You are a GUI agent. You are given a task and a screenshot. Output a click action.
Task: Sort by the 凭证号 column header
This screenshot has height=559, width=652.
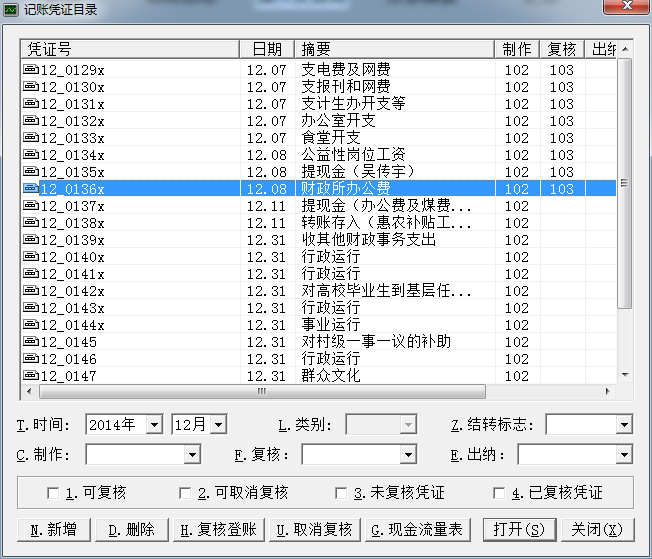(x=129, y=49)
